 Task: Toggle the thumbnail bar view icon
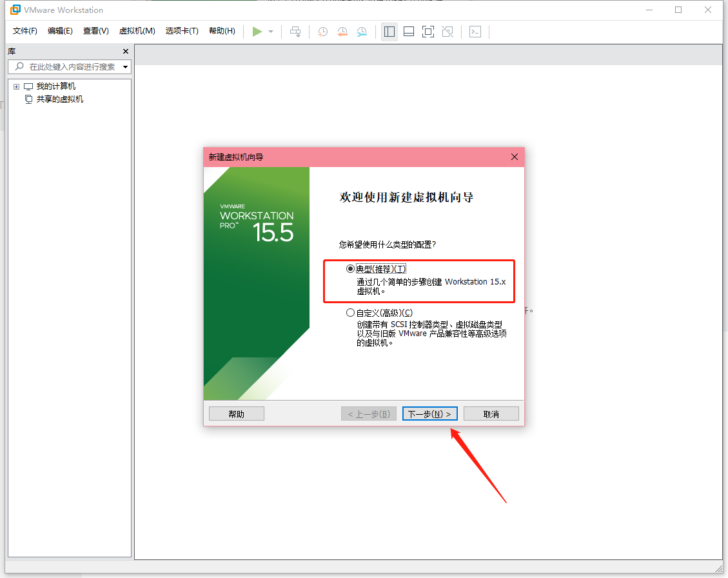pos(409,32)
